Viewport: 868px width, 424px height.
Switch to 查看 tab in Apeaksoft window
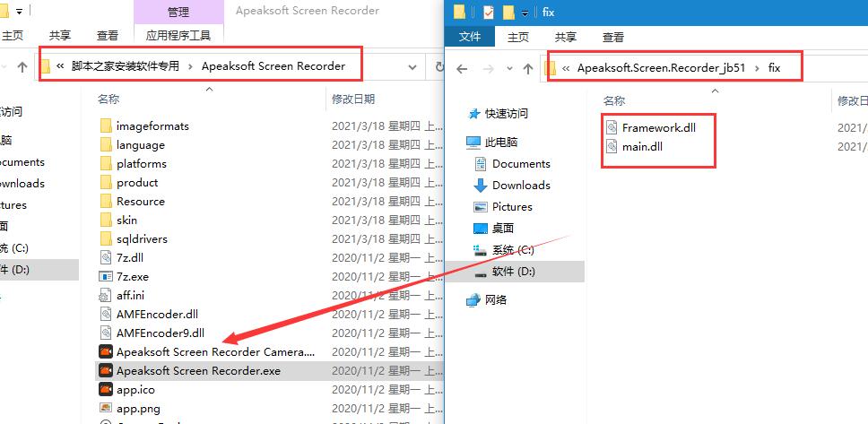click(108, 36)
